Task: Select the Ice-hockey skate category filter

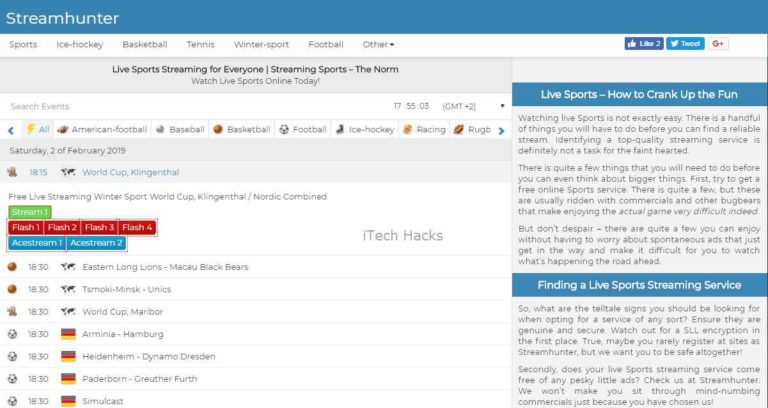Action: coord(365,129)
